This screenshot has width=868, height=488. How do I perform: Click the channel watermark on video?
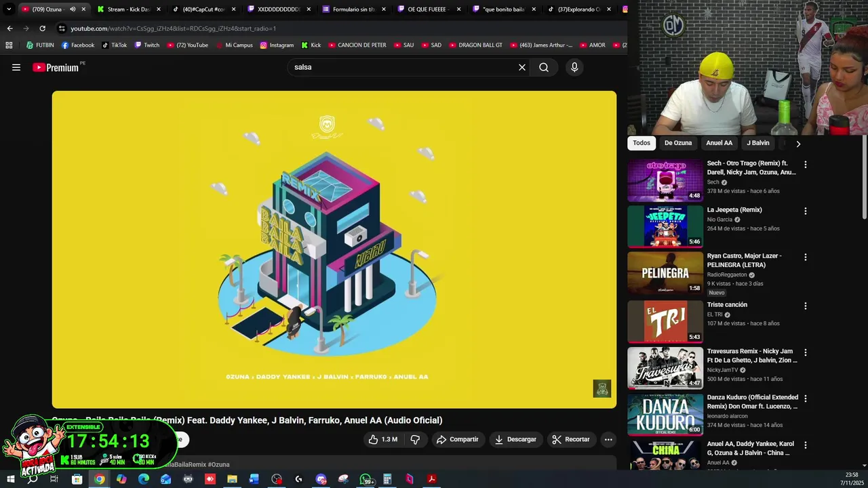[602, 388]
